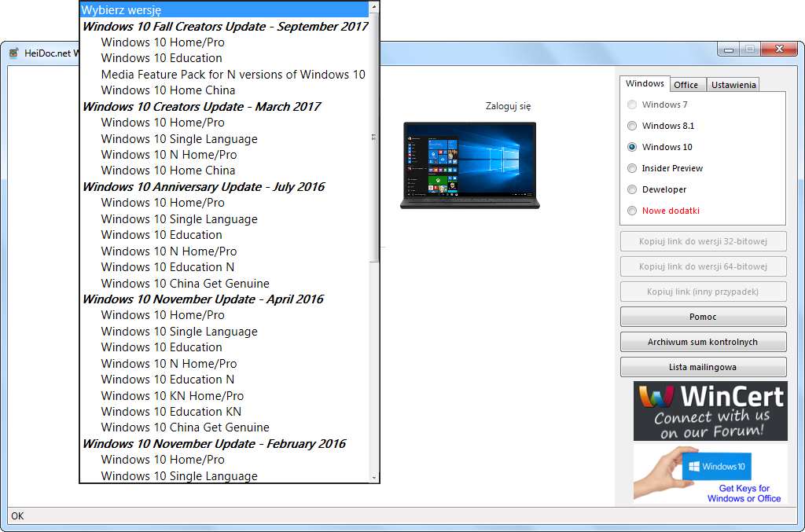Choose the Windows 10 radio option
The width and height of the screenshot is (805, 532).
[x=632, y=147]
